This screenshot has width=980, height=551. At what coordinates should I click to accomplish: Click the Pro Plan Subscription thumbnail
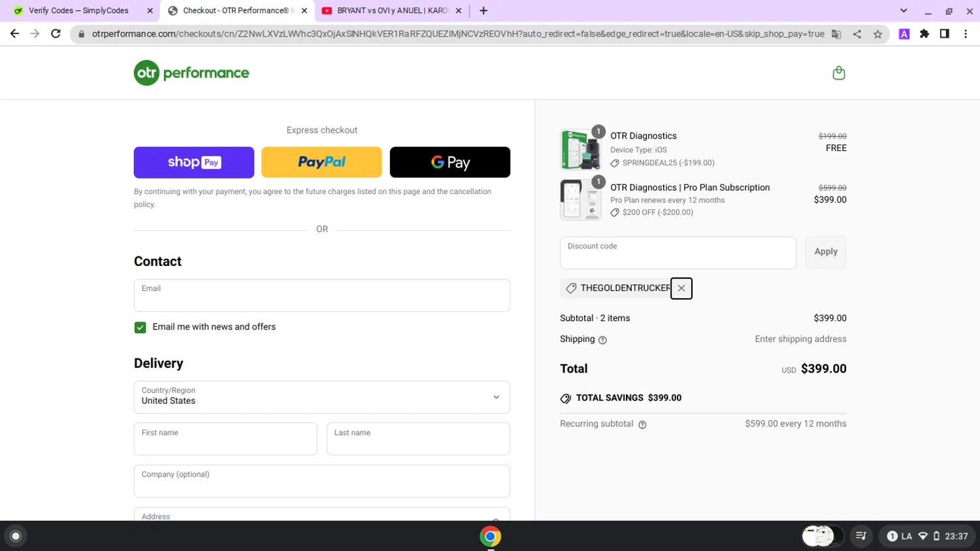tap(580, 199)
